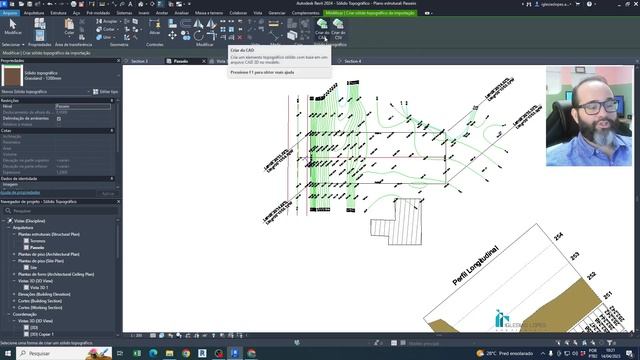Click the Windows Start button

[x=8, y=353]
